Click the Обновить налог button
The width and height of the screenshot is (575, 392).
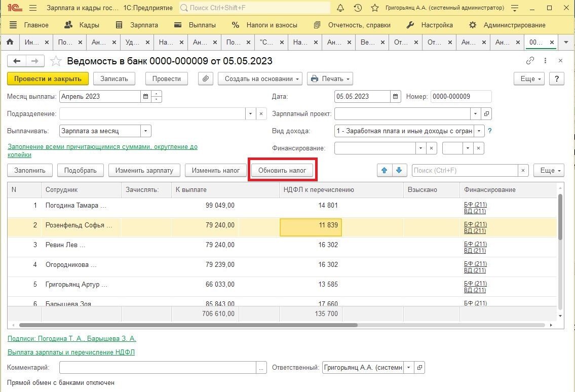282,170
